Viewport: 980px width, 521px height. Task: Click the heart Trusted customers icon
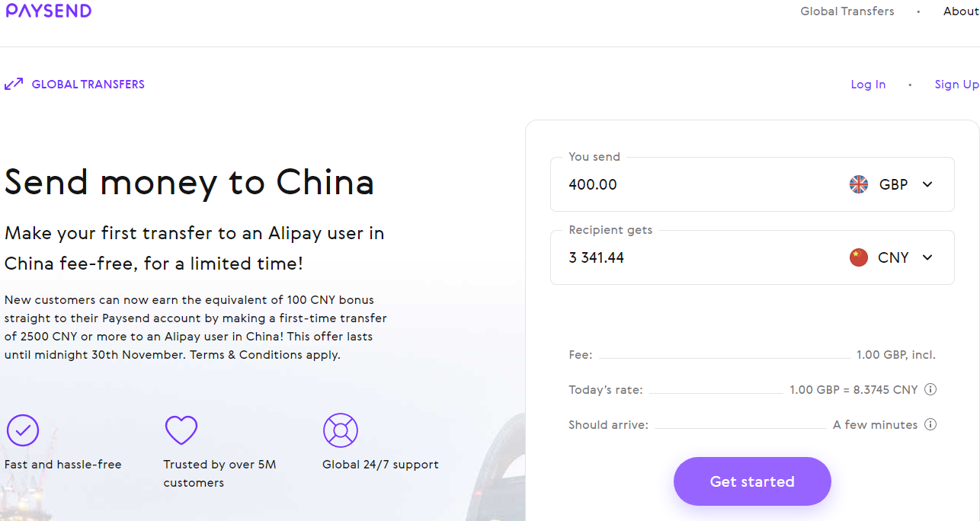point(181,430)
